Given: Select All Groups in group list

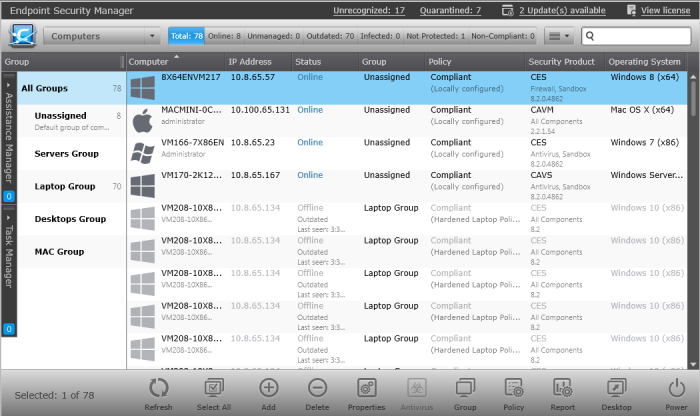Looking at the screenshot, I should [x=71, y=88].
